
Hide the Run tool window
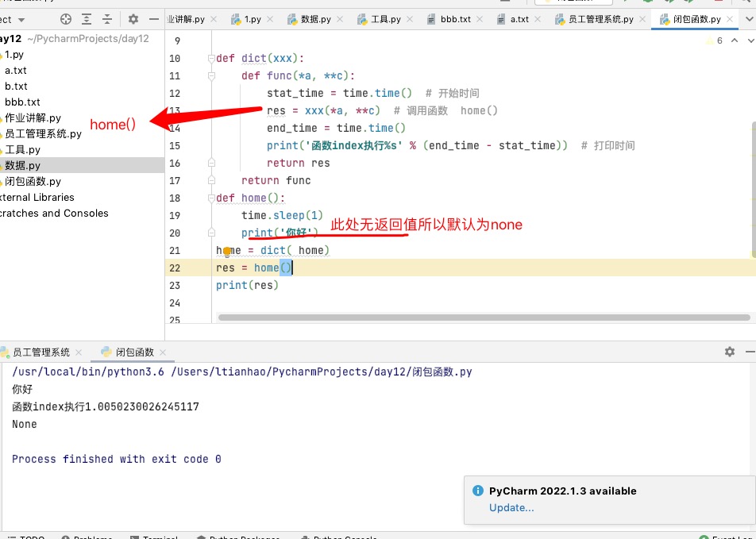point(750,352)
